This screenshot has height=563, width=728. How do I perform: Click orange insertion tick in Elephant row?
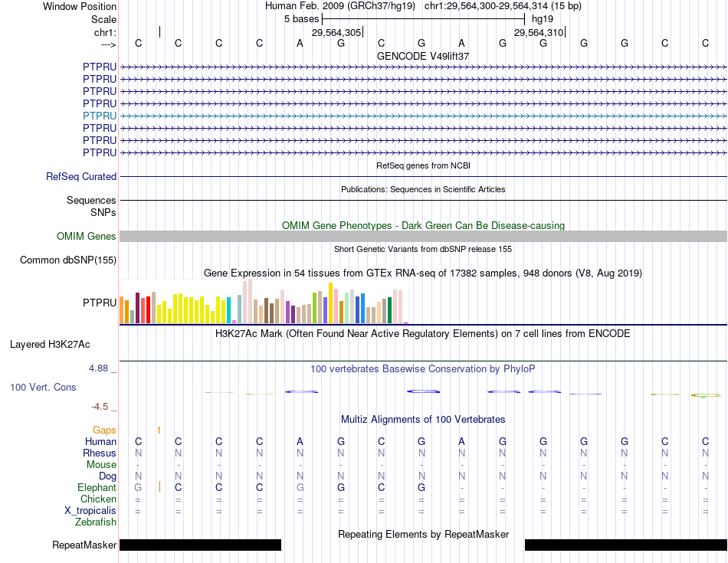click(x=159, y=487)
